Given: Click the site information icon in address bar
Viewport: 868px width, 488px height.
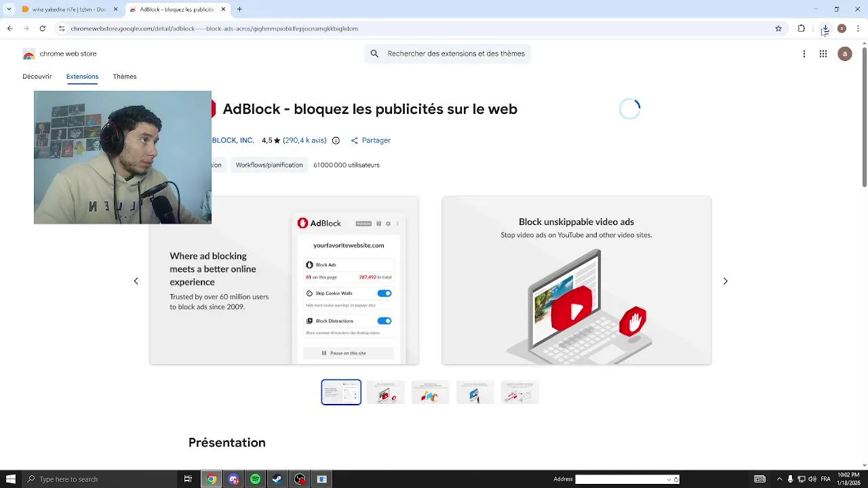Looking at the screenshot, I should 61,28.
